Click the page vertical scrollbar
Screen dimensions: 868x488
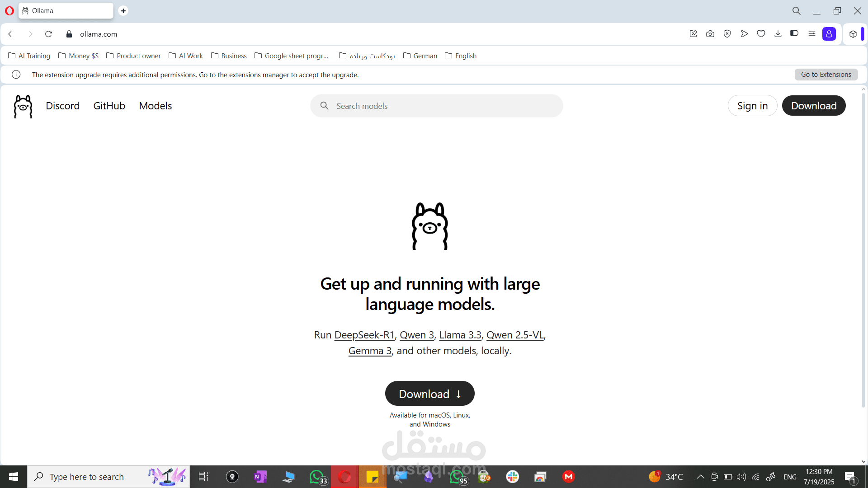863,251
